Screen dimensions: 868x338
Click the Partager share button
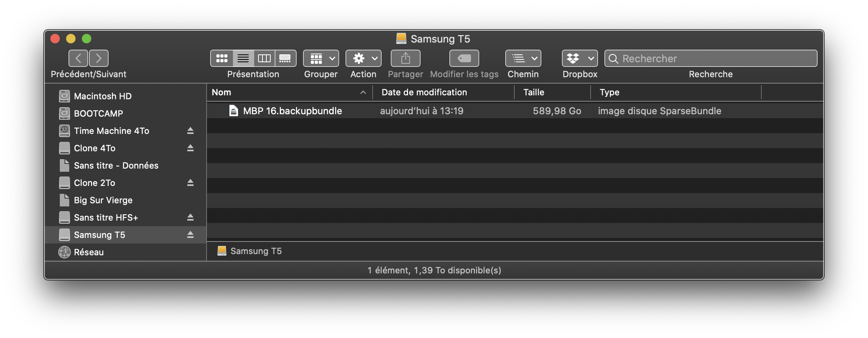406,58
